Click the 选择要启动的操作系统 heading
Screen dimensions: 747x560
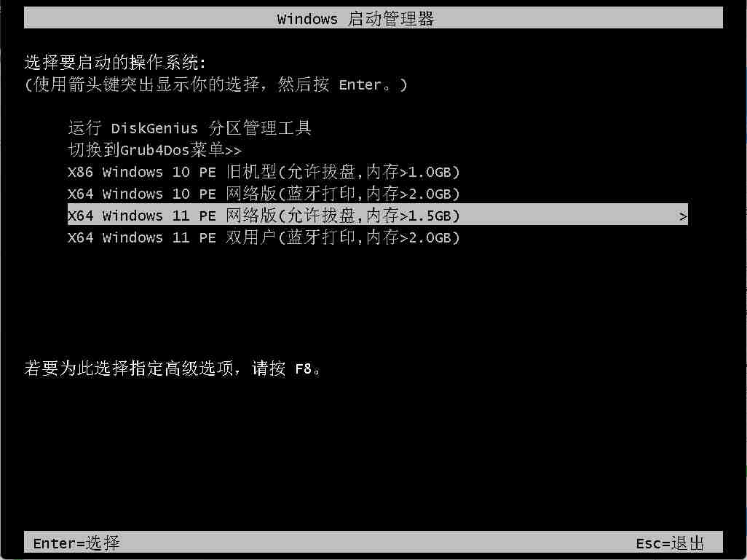[x=115, y=63]
